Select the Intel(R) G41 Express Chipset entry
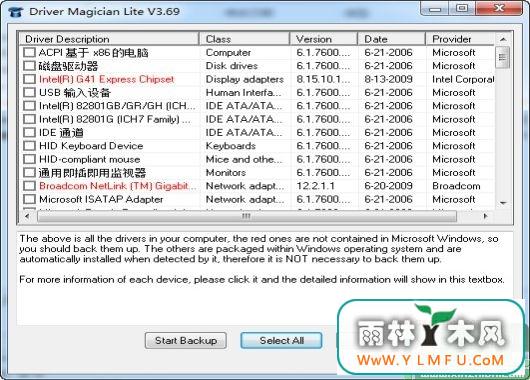Screen dimensions: 530x380 [x=106, y=79]
